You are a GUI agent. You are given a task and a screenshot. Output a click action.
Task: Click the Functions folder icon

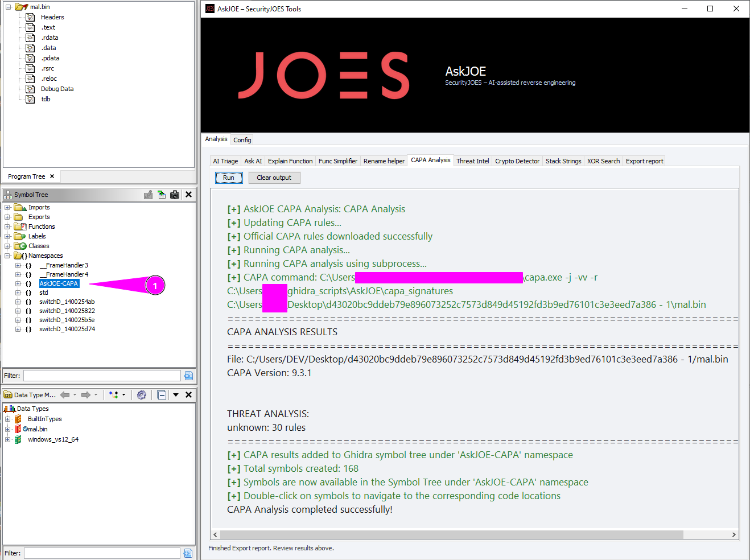20,227
